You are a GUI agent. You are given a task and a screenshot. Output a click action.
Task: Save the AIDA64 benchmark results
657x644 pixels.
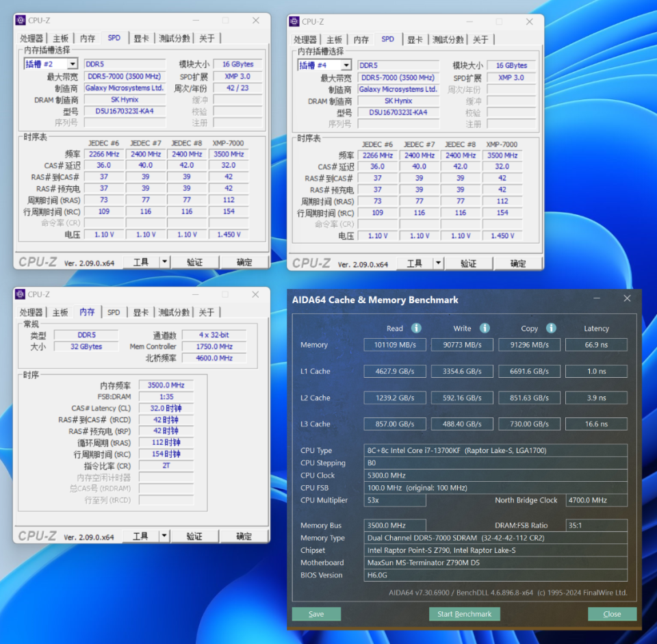click(316, 614)
